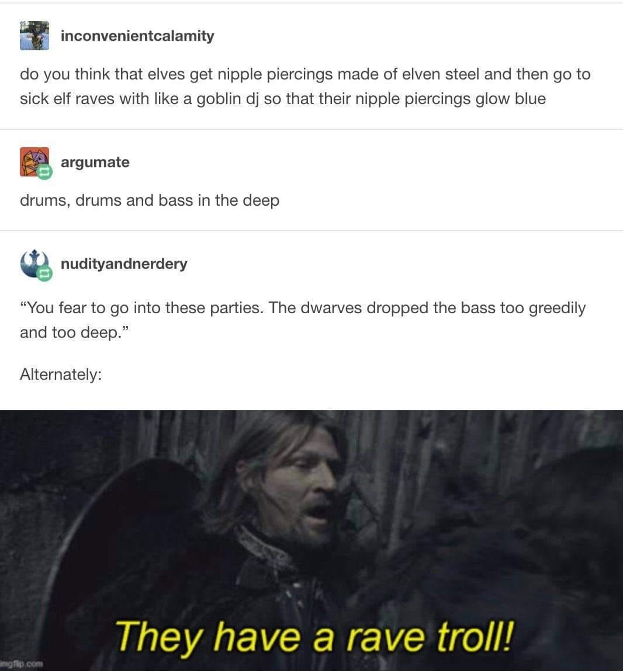Open inconvenientcalamity's avatar image
Viewport: 623px width, 672px height.
34,36
